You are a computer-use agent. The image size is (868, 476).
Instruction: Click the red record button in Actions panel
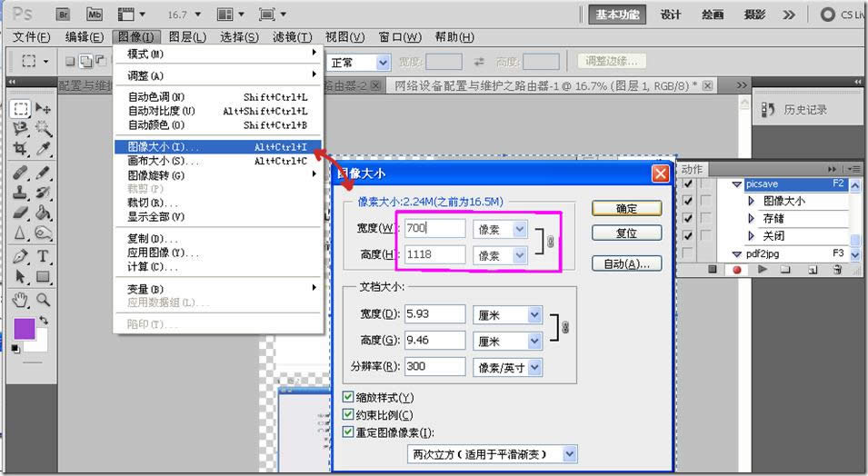pos(737,270)
